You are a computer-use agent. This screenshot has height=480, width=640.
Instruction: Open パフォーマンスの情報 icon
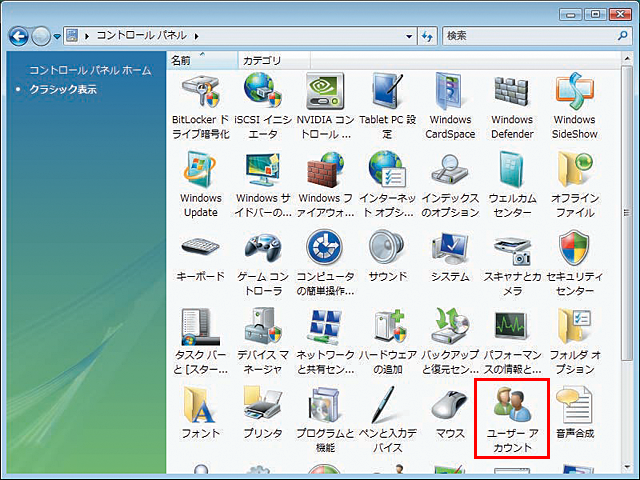click(x=512, y=341)
